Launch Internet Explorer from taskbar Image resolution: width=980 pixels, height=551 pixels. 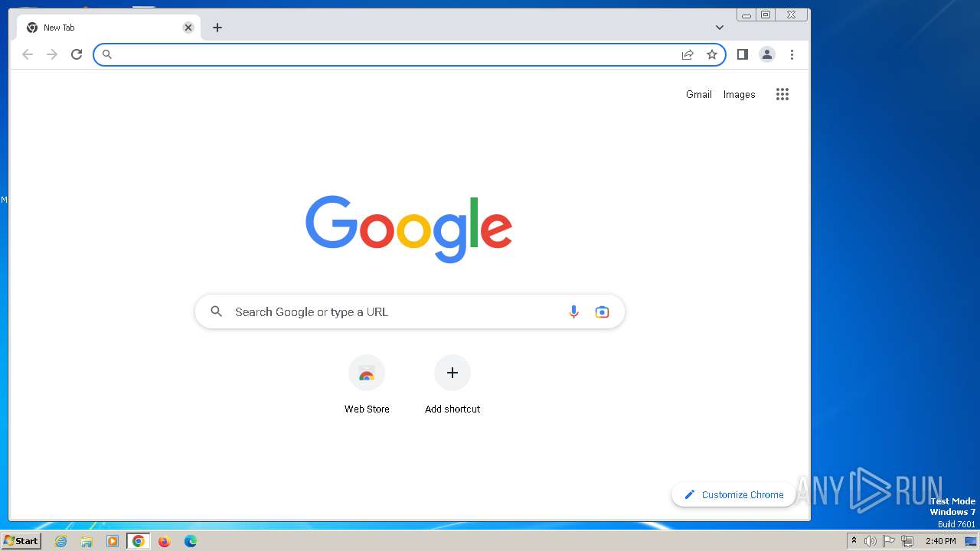point(61,541)
